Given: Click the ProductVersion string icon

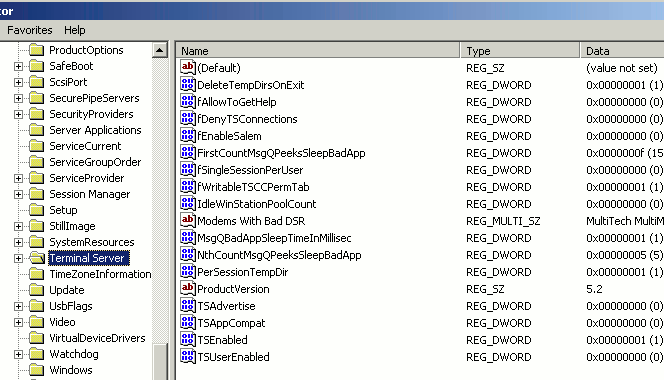Looking at the screenshot, I should pos(188,288).
